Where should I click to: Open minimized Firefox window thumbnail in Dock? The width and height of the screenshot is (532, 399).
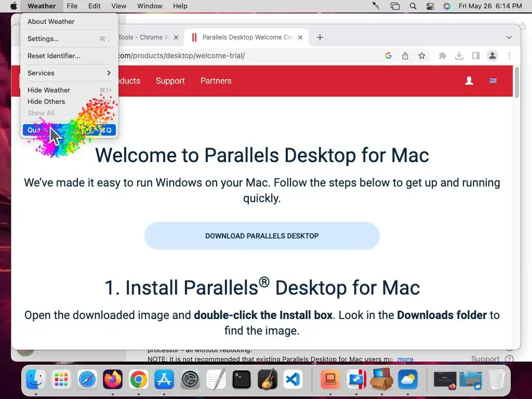coord(445,380)
